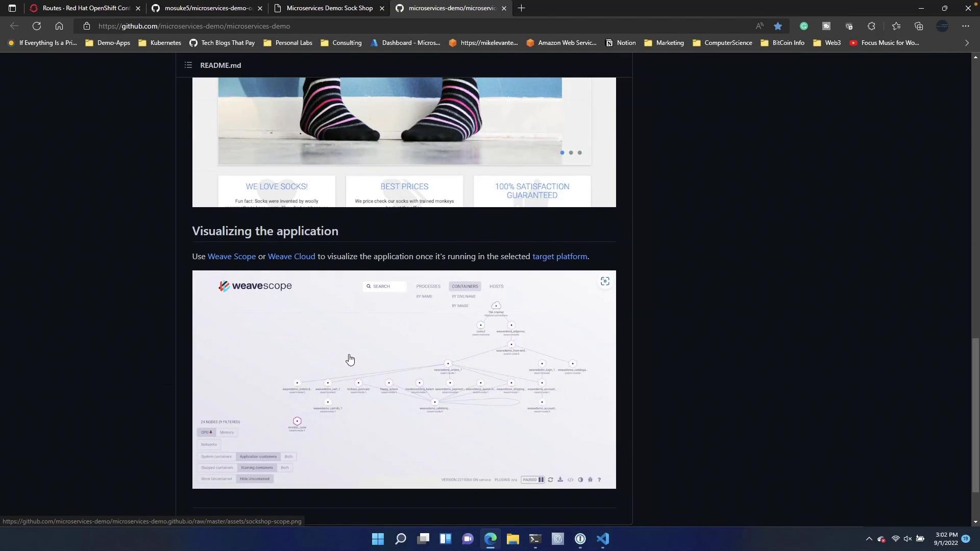Open the taskbar search icon
The height and width of the screenshot is (551, 980).
pos(401,539)
